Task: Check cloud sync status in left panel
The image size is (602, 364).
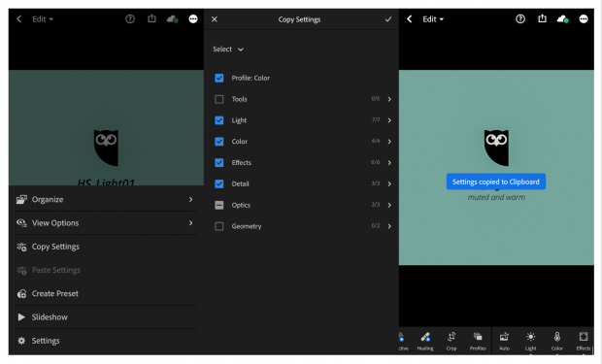Action: [x=173, y=18]
